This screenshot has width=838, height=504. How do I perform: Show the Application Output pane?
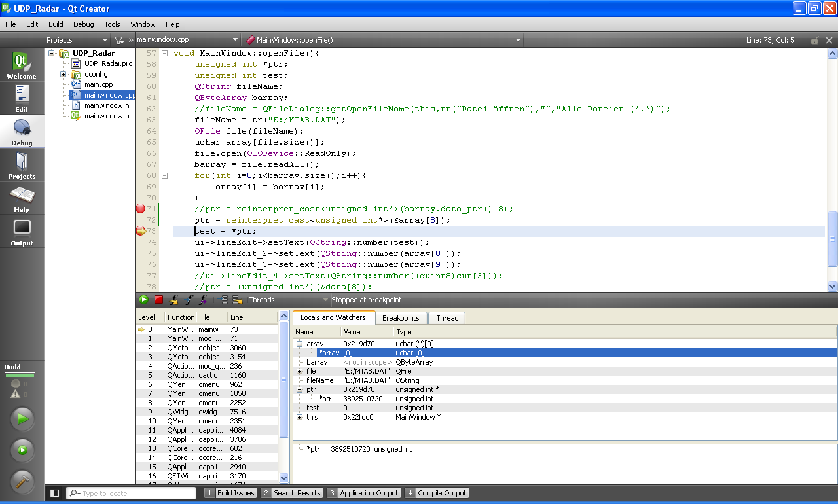[363, 493]
